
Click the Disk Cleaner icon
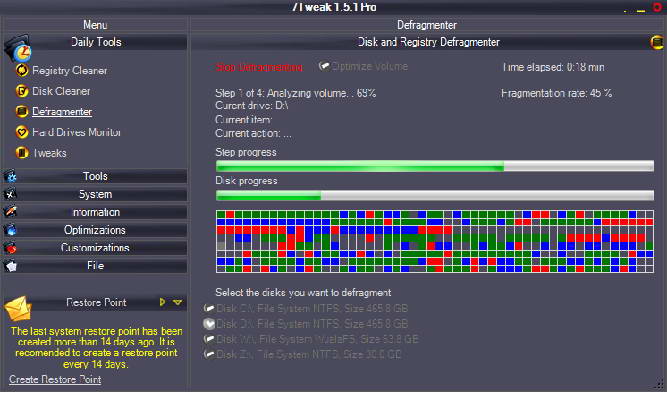[x=22, y=91]
